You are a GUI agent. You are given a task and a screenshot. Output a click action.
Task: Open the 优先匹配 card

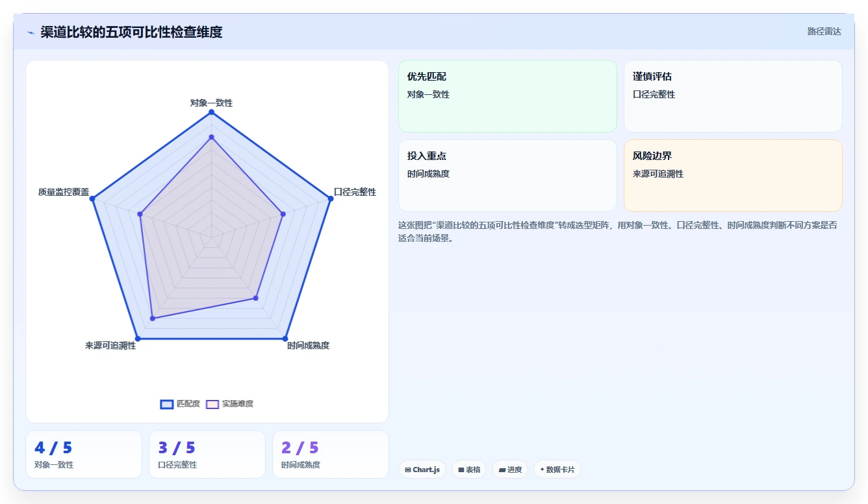[507, 96]
